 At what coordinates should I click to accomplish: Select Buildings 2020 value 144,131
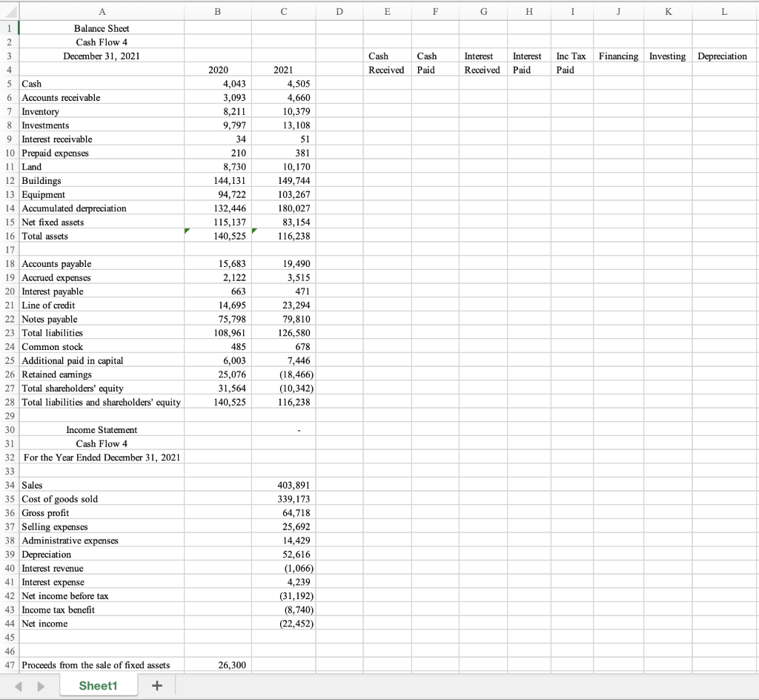(x=218, y=181)
